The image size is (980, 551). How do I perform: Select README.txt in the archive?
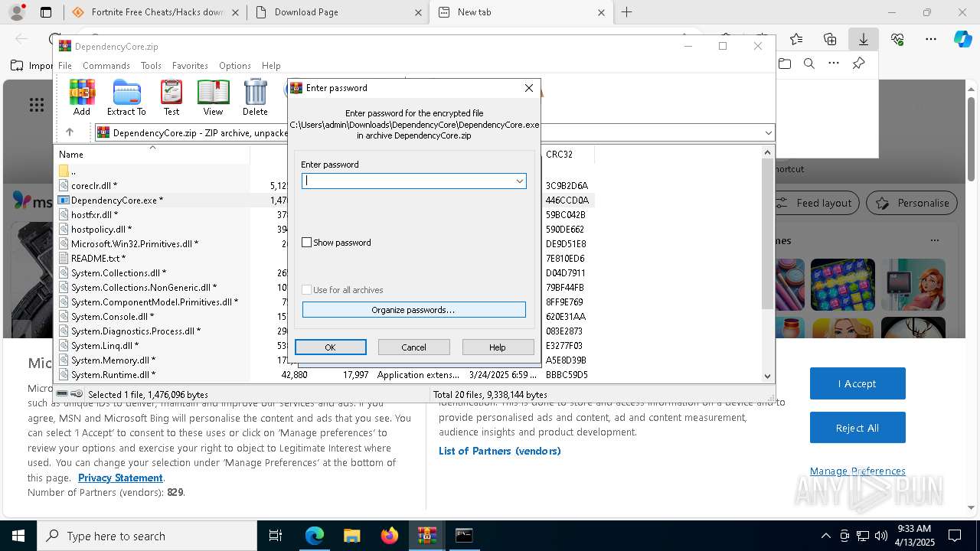click(98, 258)
